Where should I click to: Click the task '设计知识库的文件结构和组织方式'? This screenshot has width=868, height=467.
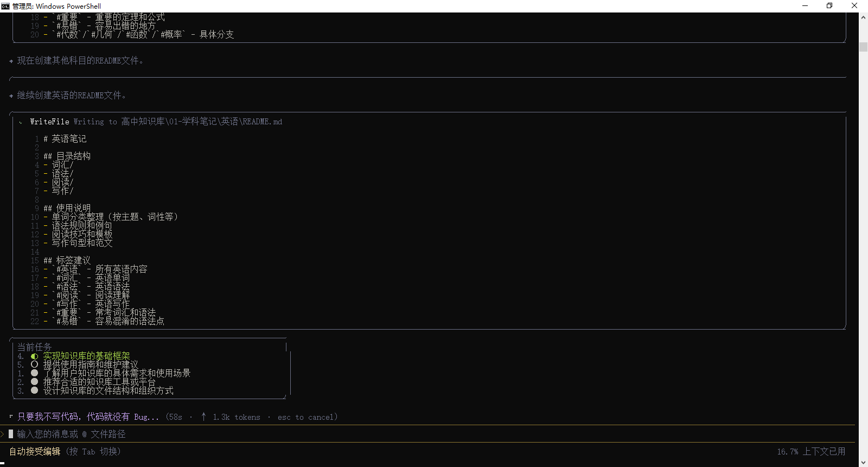point(108,391)
